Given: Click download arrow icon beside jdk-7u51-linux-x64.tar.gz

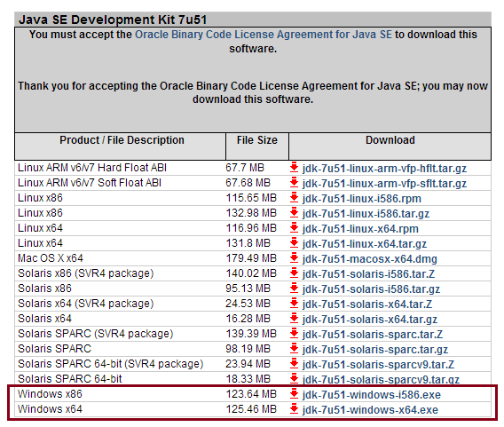Looking at the screenshot, I should (x=294, y=243).
